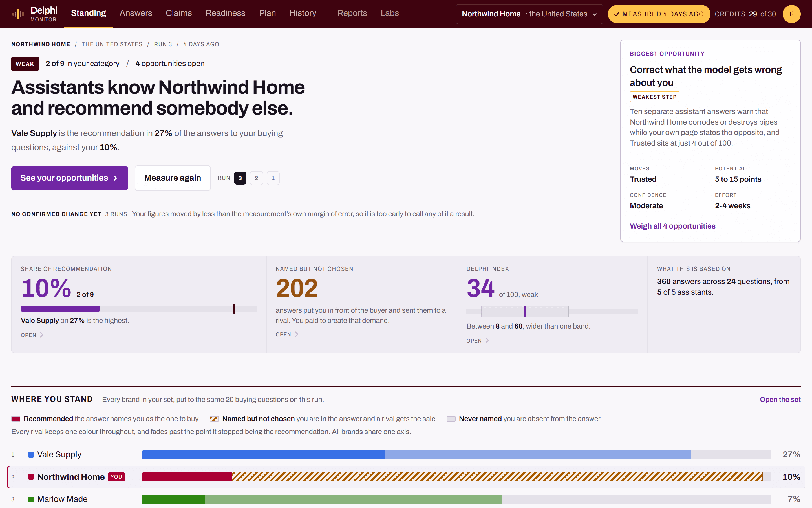812x508 pixels.
Task: Click the YOU tag beside Northwind Home
Action: click(116, 477)
